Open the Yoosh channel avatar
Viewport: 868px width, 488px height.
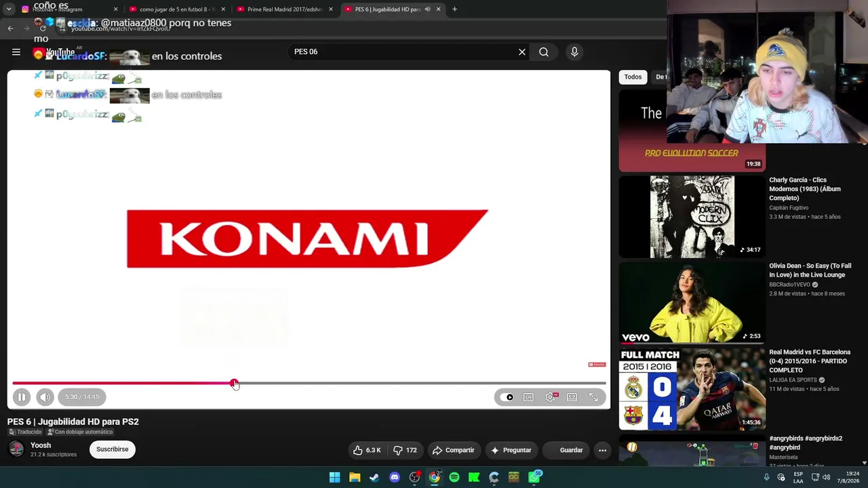16,449
